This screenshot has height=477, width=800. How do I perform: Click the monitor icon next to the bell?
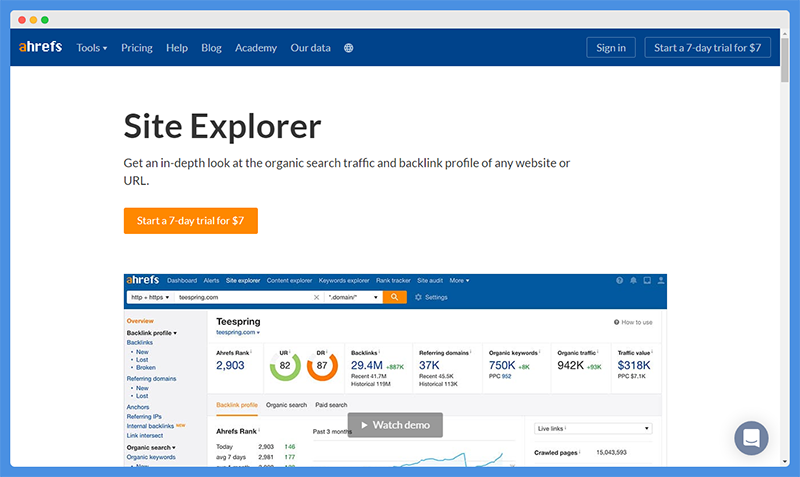(x=647, y=281)
